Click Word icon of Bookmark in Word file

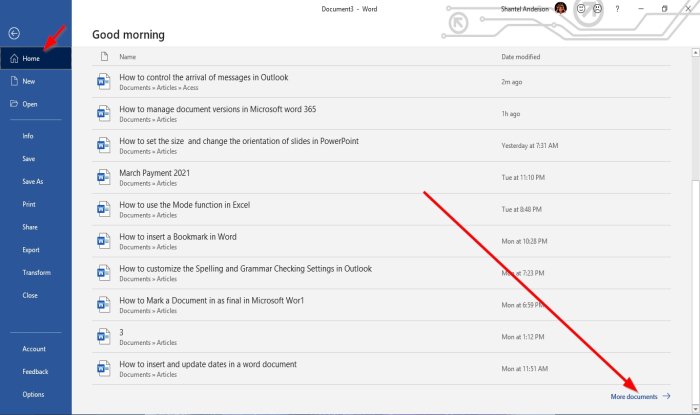click(x=104, y=241)
